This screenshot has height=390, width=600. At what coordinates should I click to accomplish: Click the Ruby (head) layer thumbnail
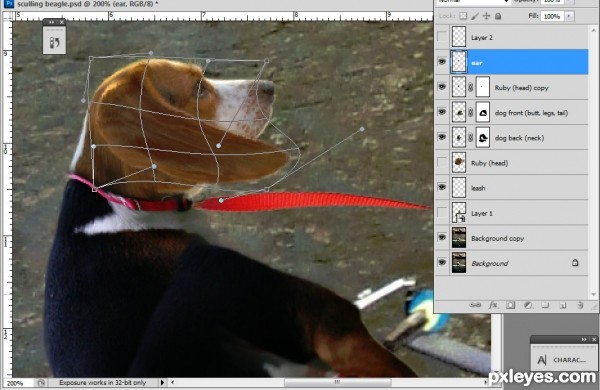click(x=459, y=162)
